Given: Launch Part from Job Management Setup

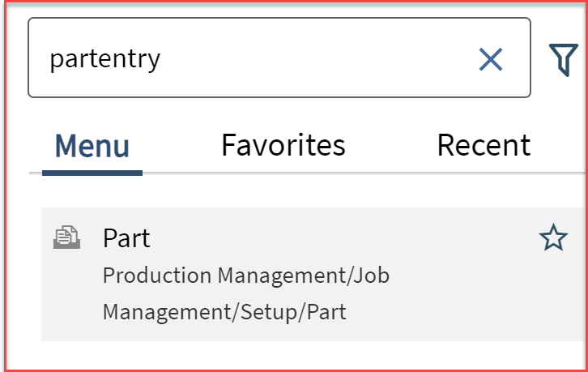Looking at the screenshot, I should 126,238.
